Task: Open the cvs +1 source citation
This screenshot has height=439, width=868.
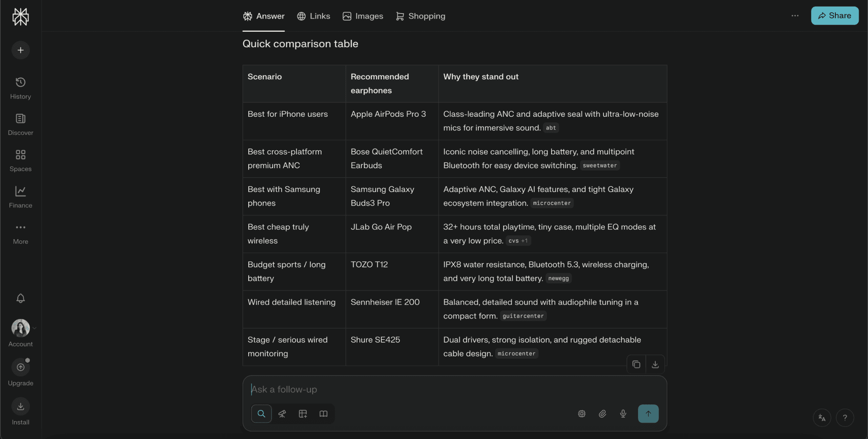Action: pyautogui.click(x=518, y=241)
